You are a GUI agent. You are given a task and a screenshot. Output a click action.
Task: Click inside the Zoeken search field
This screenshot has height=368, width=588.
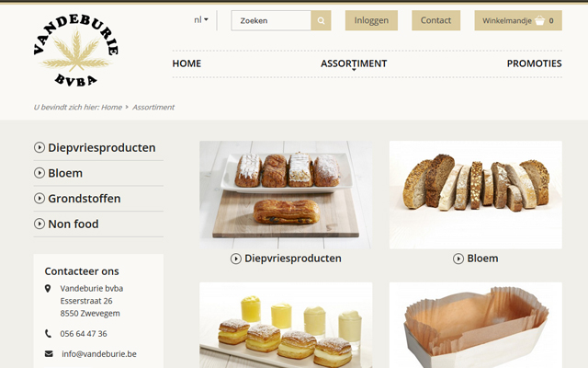[x=271, y=20]
